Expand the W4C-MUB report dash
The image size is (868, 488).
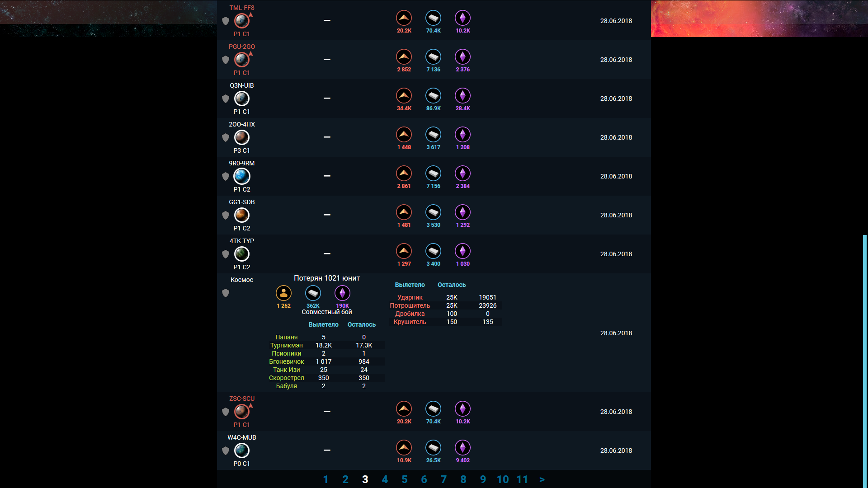pos(327,450)
